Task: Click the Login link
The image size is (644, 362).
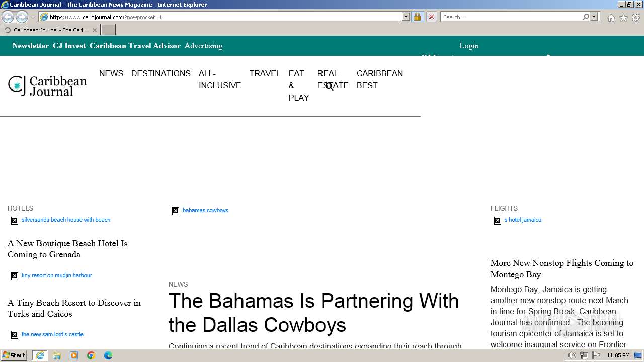Action: (469, 46)
